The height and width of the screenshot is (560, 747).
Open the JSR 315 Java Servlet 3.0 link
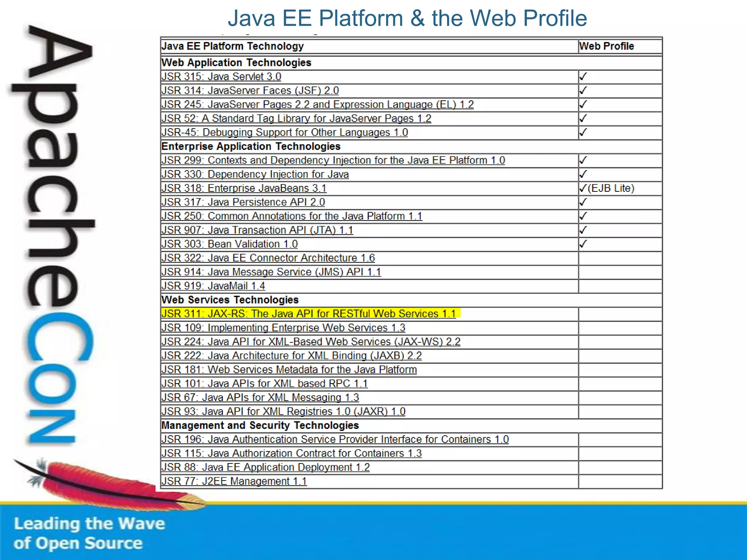point(221,77)
